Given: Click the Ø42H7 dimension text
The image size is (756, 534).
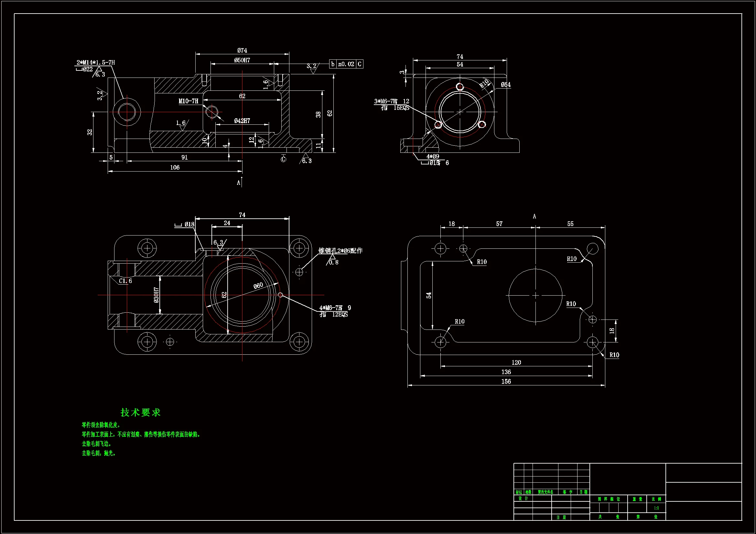Looking at the screenshot, I should (x=242, y=121).
